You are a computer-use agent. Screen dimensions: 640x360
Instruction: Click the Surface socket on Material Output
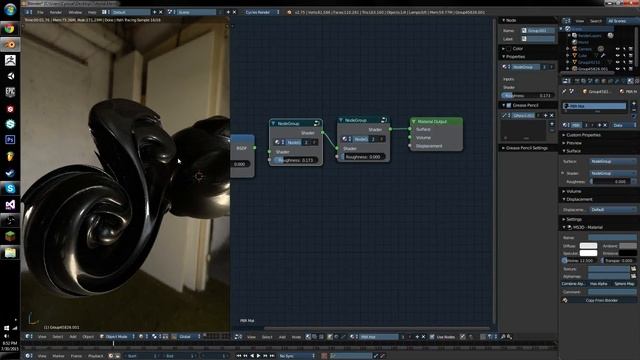coord(410,129)
